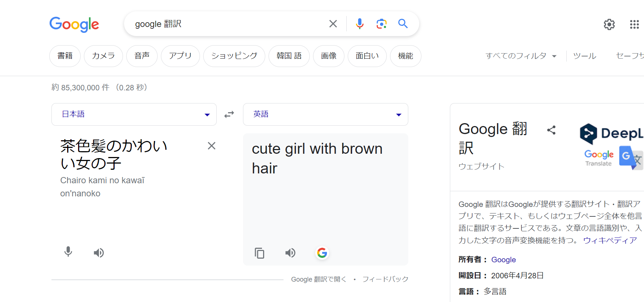Click the Japanese source text area
644x302 pixels.
pyautogui.click(x=114, y=154)
